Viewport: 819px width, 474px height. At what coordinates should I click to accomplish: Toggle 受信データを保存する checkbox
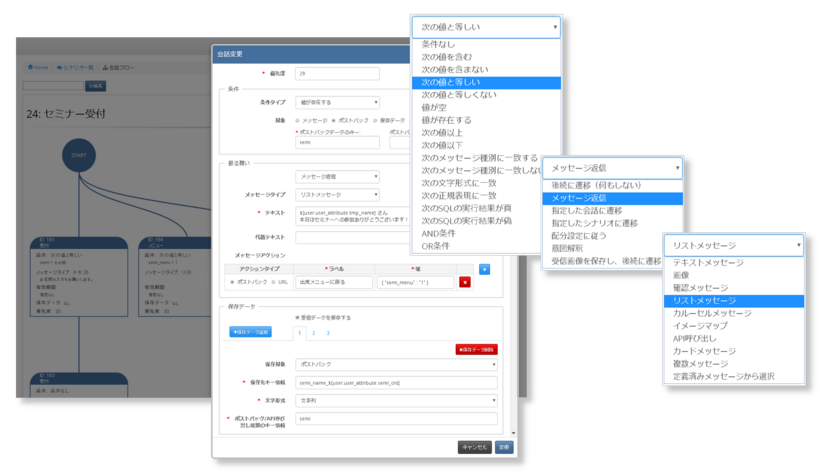pyautogui.click(x=298, y=317)
